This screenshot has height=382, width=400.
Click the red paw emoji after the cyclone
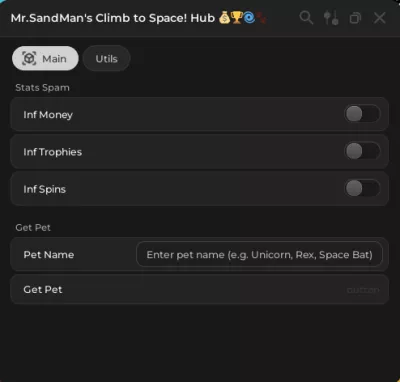[261, 18]
